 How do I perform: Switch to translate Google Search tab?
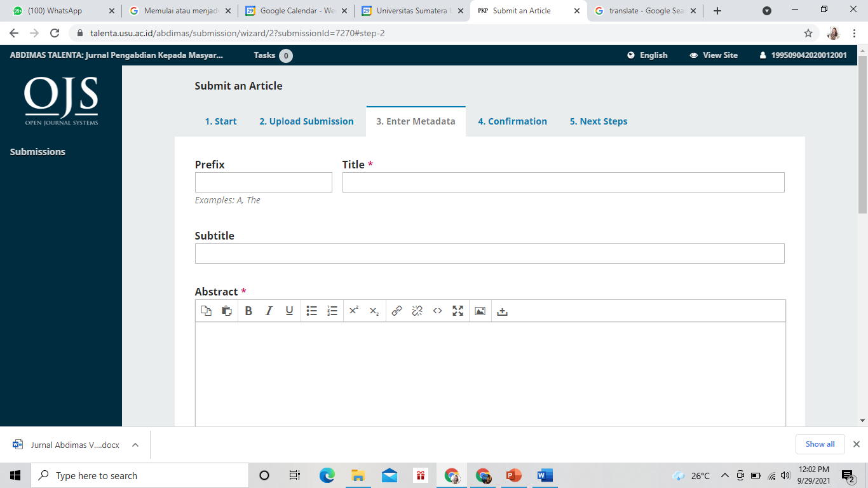645,11
